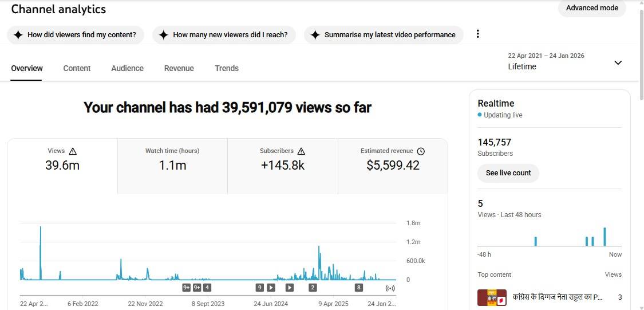Go to the Revenue tab
The image size is (644, 310).
[x=179, y=68]
